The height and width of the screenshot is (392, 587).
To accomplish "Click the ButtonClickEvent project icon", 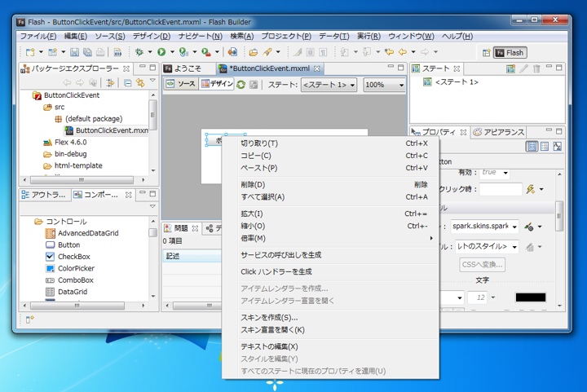I will click(x=37, y=95).
